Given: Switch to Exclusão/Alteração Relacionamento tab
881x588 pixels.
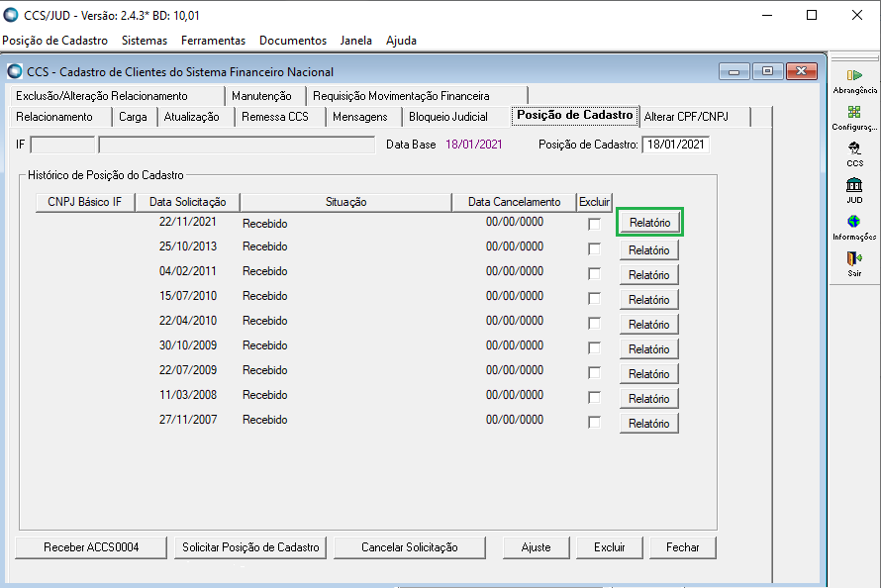Looking at the screenshot, I should coord(116,96).
